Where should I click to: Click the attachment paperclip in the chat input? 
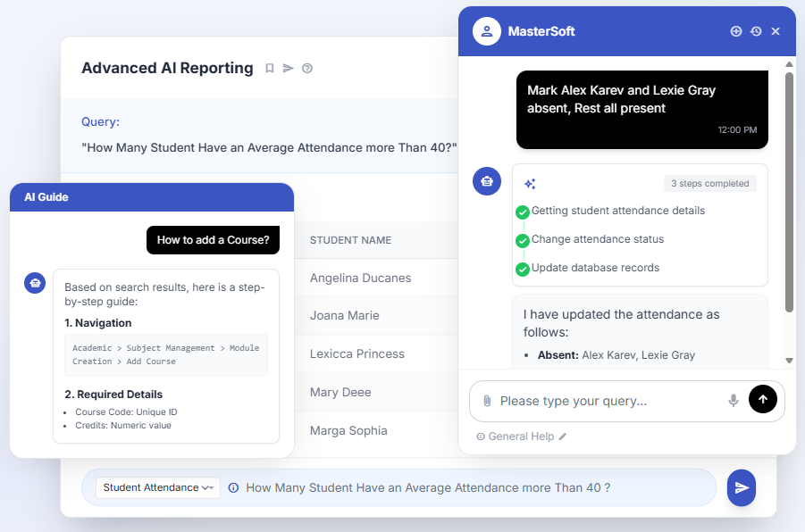(x=487, y=402)
